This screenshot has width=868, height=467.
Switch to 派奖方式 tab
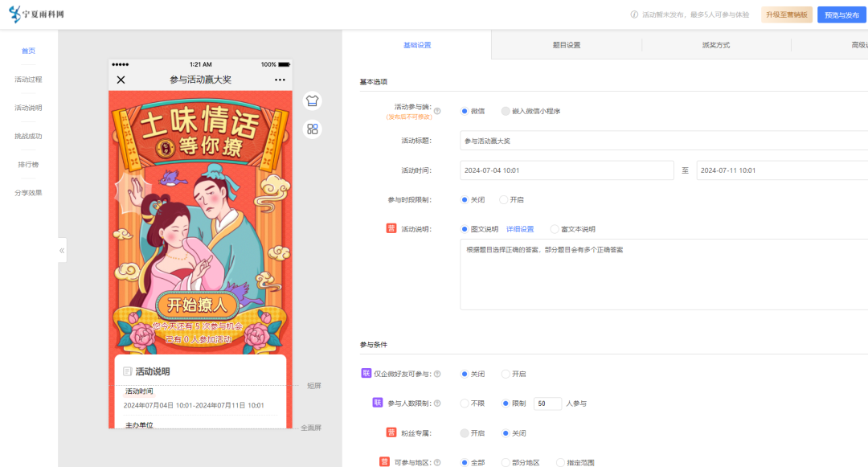click(716, 45)
